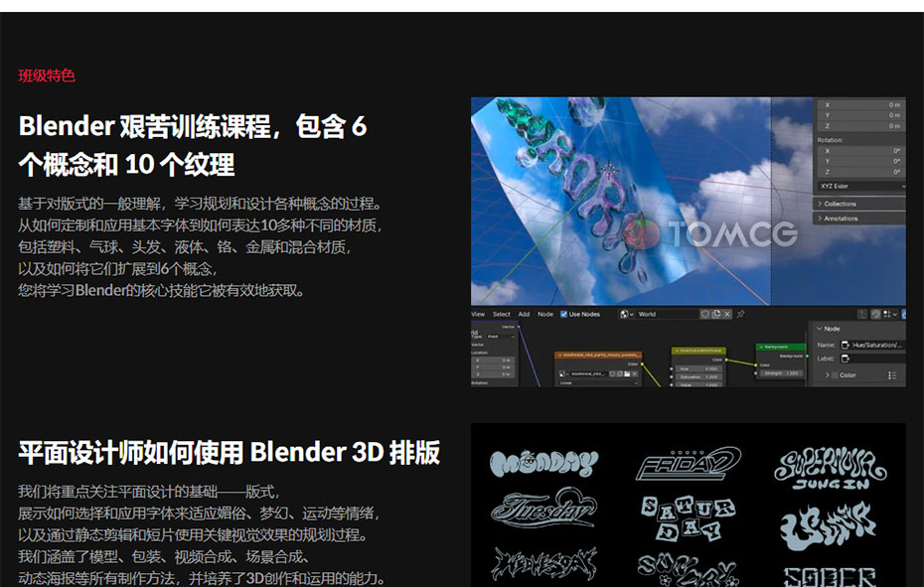Screen dimensions: 924x587
Task: Collapse the Hue/Saturation/Value node
Action: 677,351
